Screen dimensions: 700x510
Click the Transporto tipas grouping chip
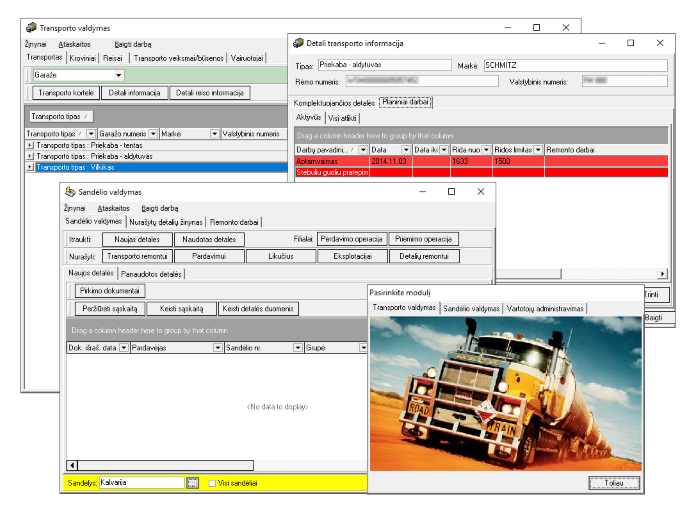[x=62, y=117]
